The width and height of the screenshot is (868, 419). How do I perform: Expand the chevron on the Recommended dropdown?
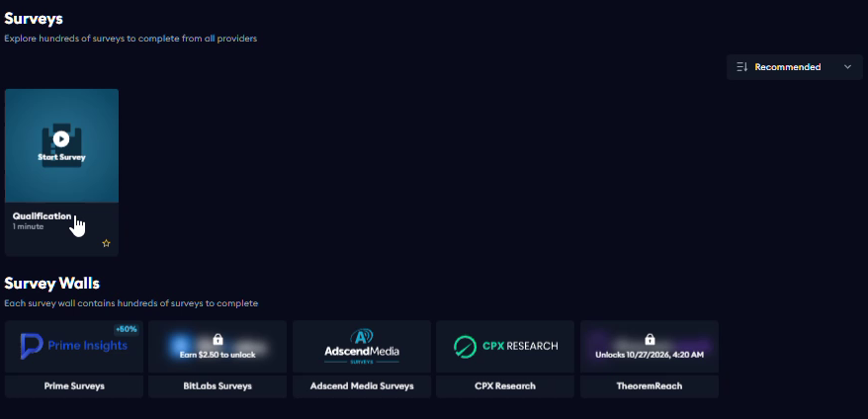tap(847, 67)
